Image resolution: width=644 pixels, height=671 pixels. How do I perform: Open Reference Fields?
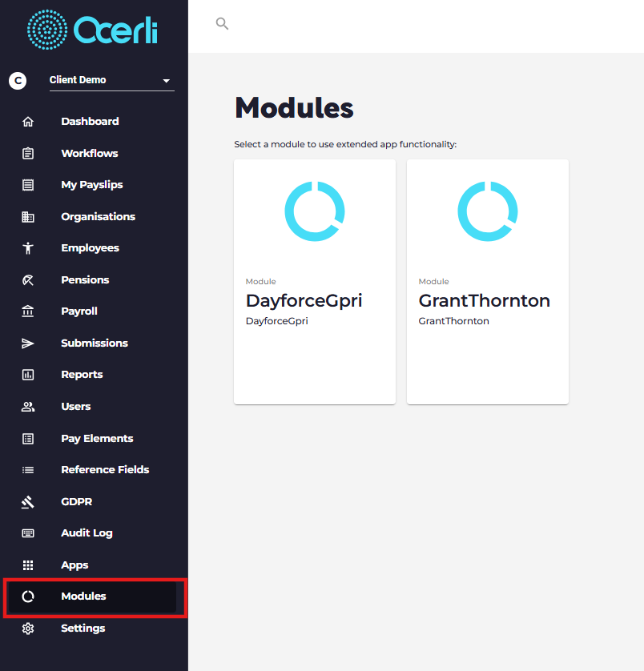[105, 470]
